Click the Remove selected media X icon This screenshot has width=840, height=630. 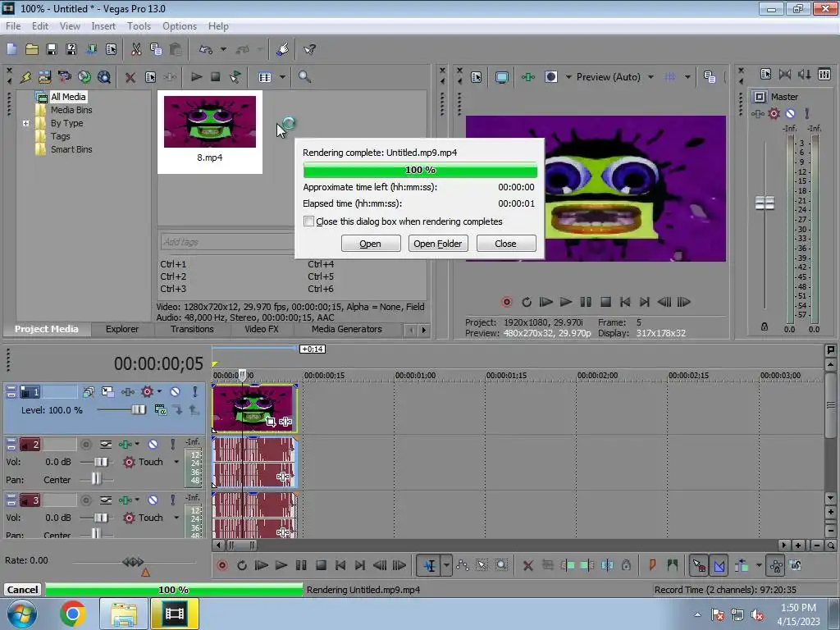[130, 77]
